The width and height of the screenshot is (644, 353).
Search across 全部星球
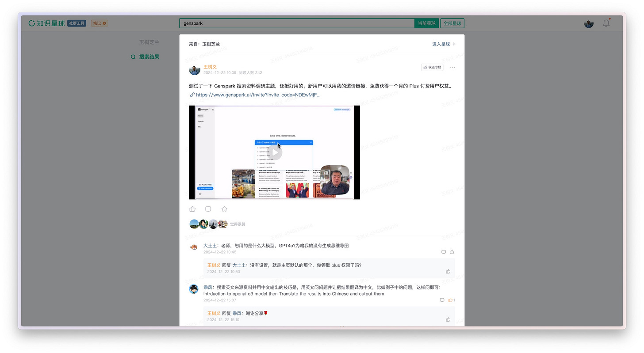point(452,23)
